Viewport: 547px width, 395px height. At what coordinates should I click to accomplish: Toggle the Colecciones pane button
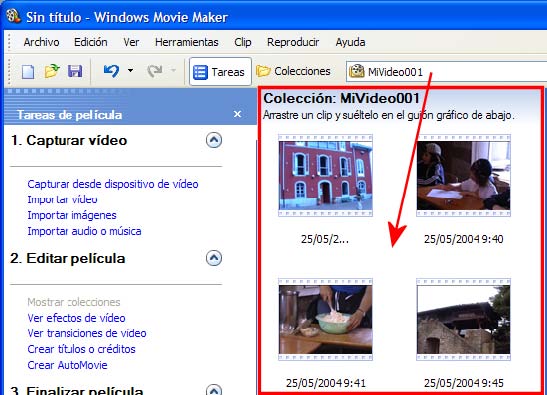click(293, 71)
